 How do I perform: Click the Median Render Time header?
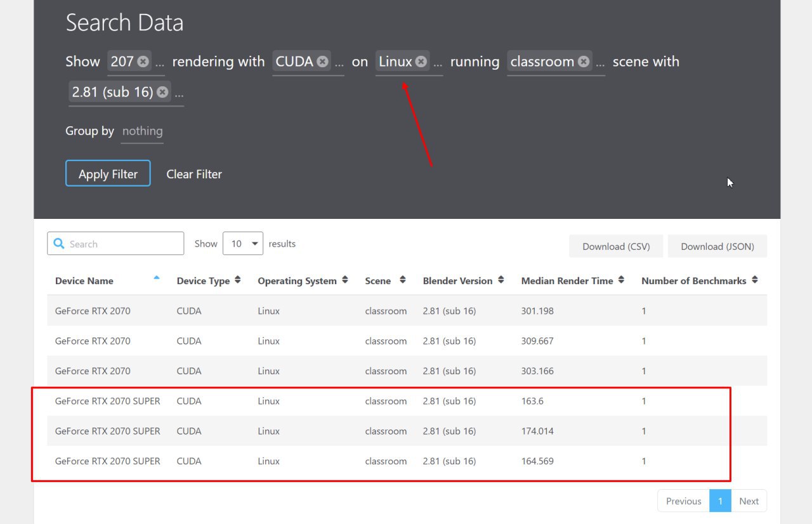tap(567, 281)
